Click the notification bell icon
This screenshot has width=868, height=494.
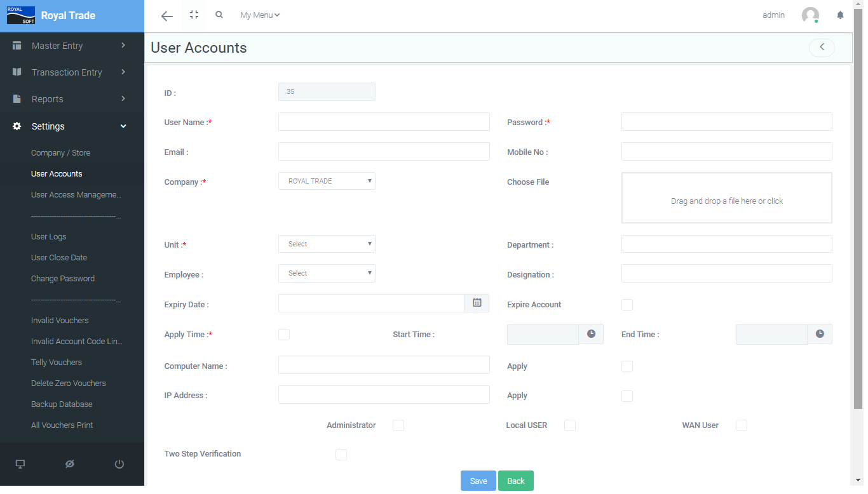point(840,15)
